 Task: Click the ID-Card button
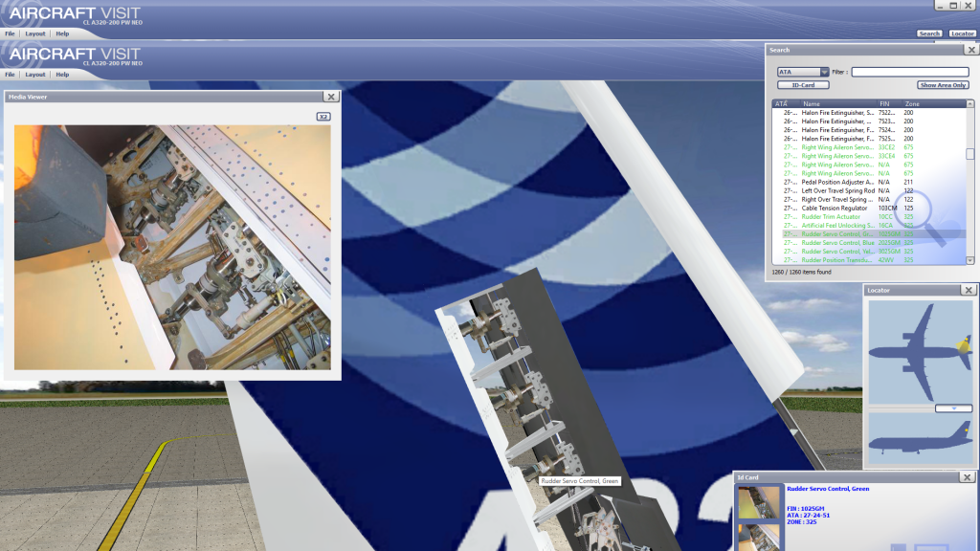pyautogui.click(x=803, y=85)
